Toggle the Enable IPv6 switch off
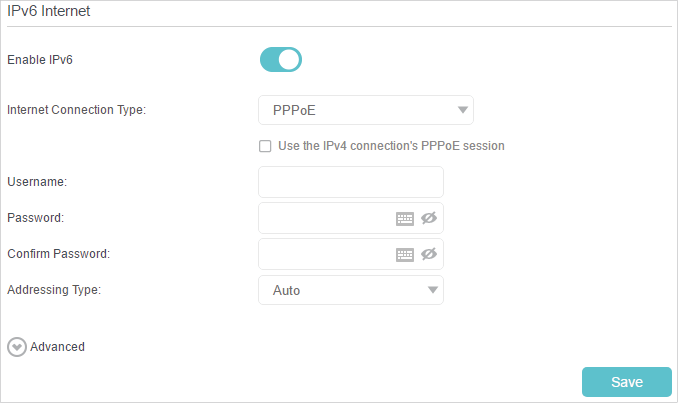Image resolution: width=678 pixels, height=403 pixels. [x=281, y=60]
